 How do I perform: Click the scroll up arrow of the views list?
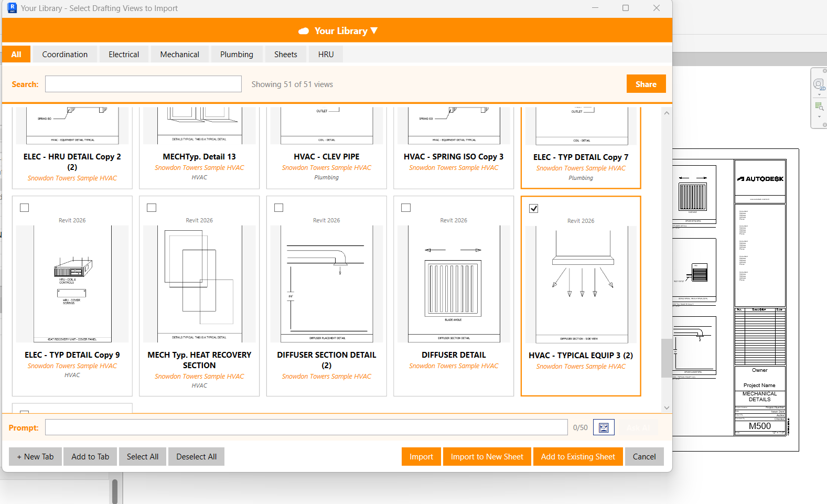point(667,113)
